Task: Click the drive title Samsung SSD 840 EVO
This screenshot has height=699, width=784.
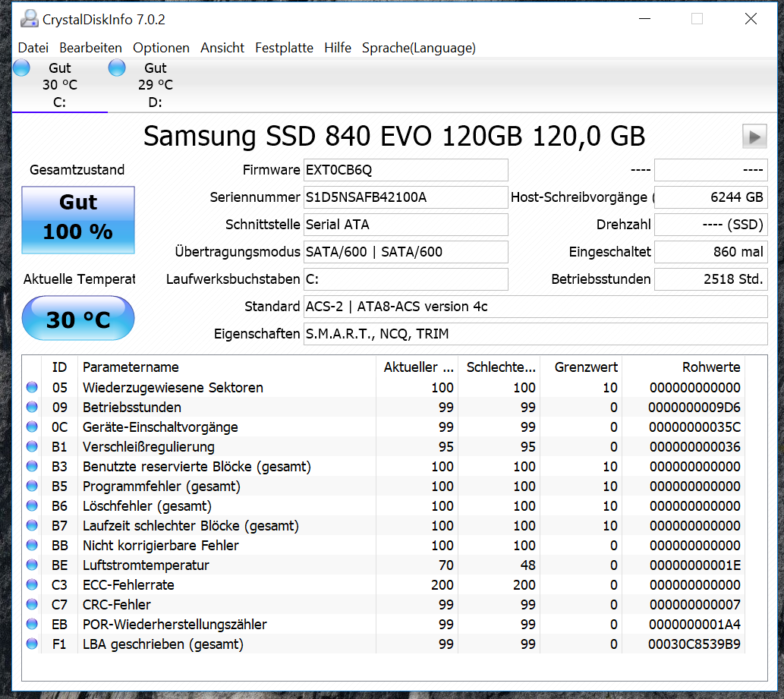Action: click(x=394, y=136)
